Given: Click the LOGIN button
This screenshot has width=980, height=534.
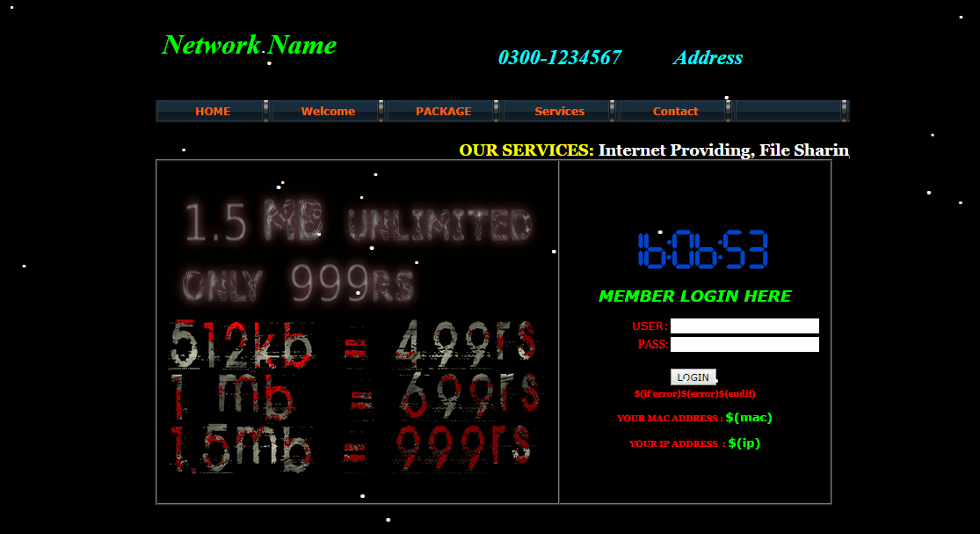Looking at the screenshot, I should (x=693, y=377).
